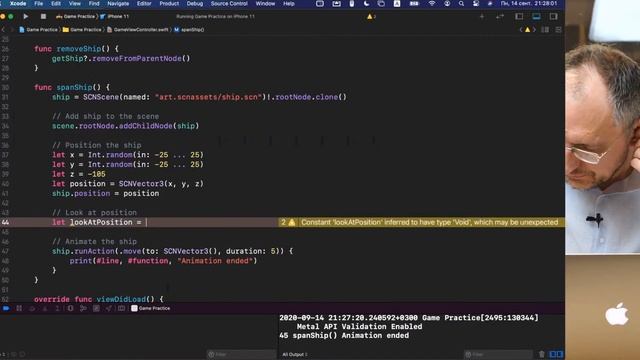Viewport: 640px width, 360px height.
Task: Toggle the debug area panel
Action: pos(536,16)
